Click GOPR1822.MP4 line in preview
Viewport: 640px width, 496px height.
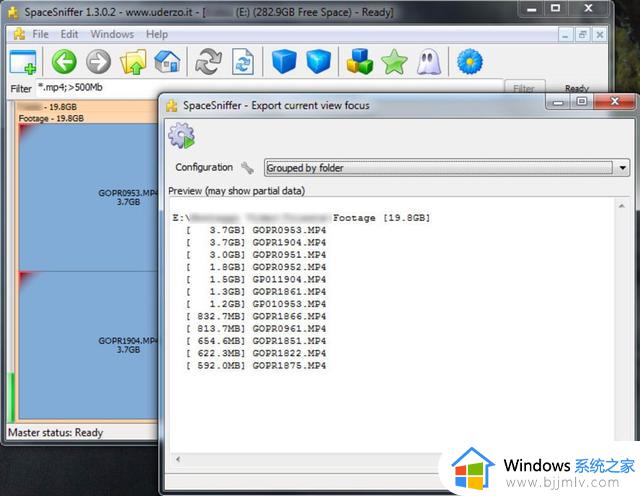coord(256,353)
